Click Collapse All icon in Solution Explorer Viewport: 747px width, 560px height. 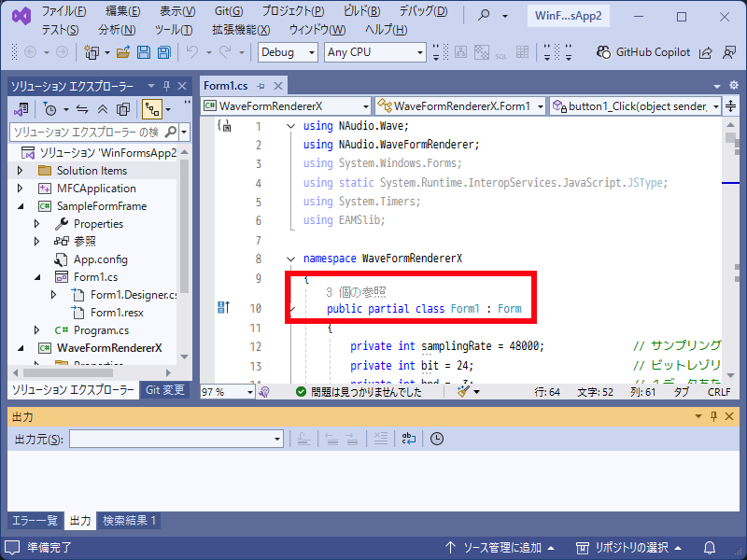(103, 109)
